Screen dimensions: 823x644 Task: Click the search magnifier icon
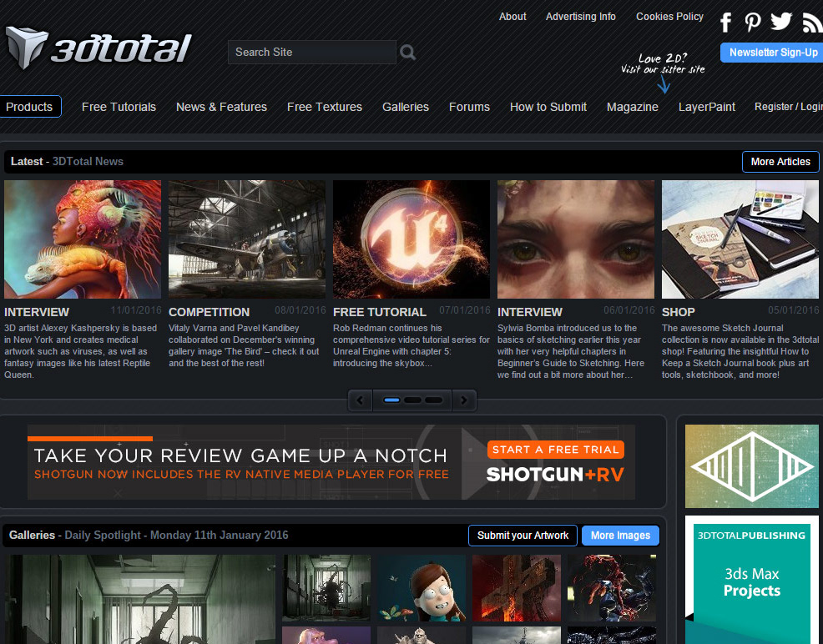click(408, 52)
